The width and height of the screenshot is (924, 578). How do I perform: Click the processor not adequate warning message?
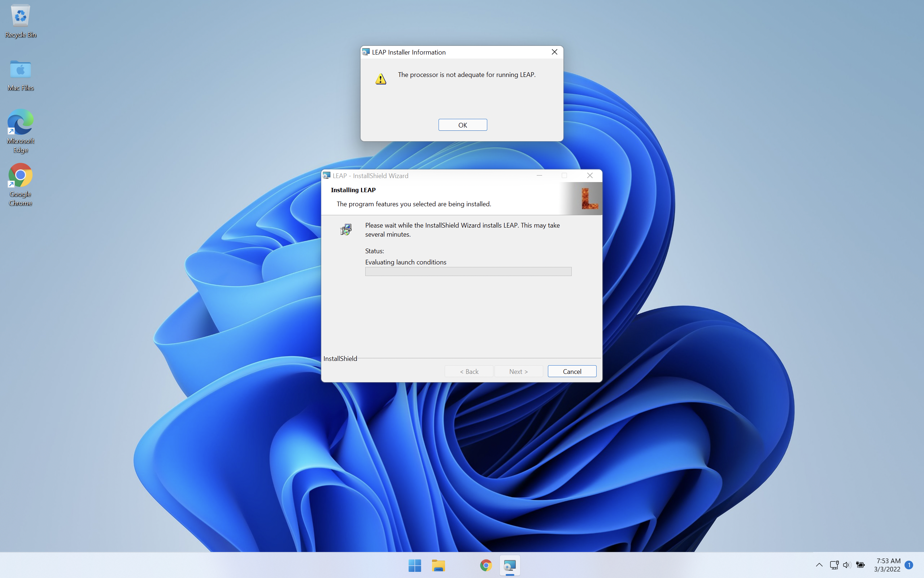click(x=467, y=74)
